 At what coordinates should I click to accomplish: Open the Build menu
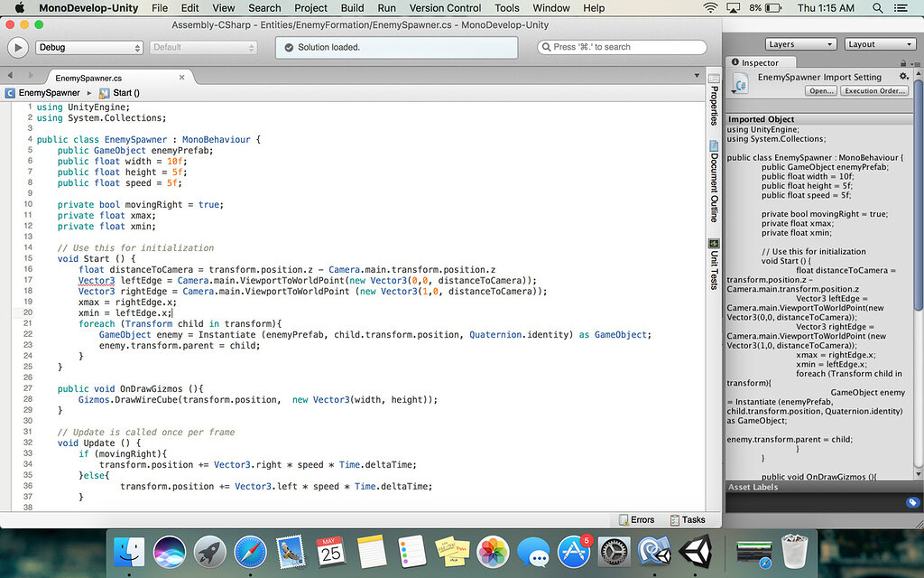353,8
